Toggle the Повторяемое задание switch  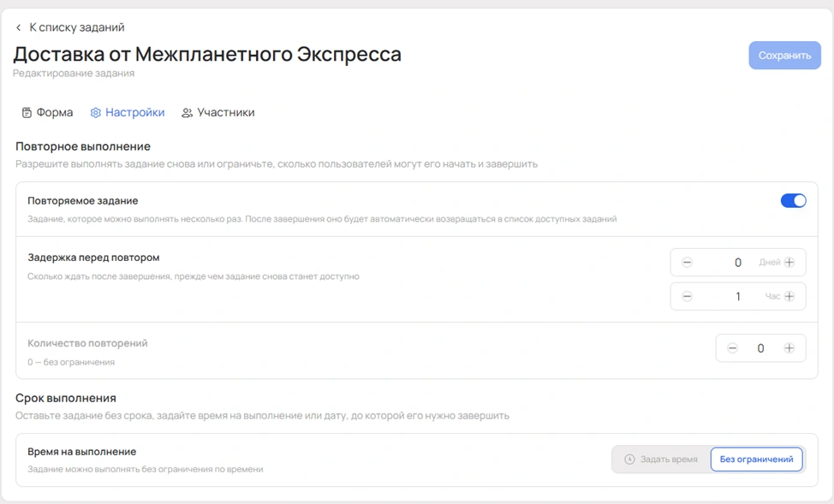793,200
